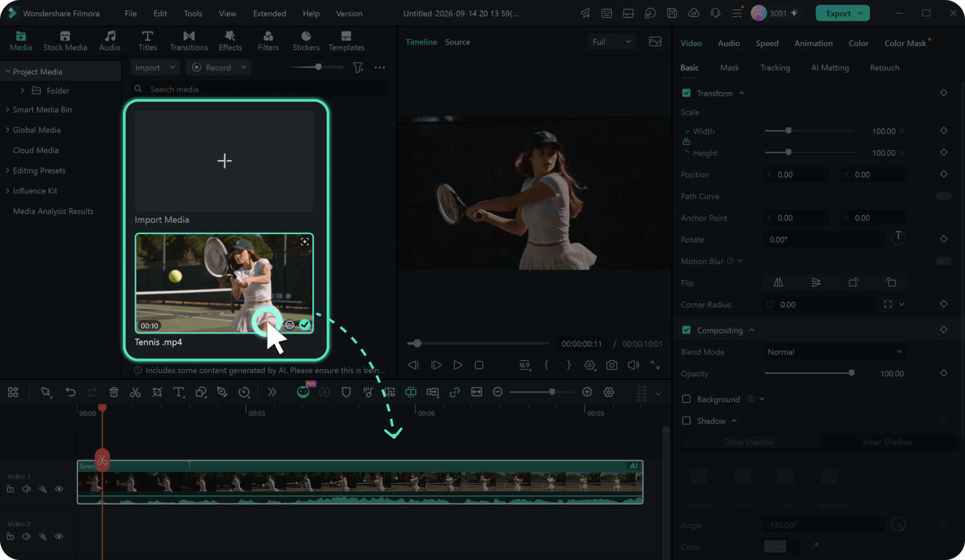
Task: Click the preview fullscreen expand icon
Action: pos(655,365)
